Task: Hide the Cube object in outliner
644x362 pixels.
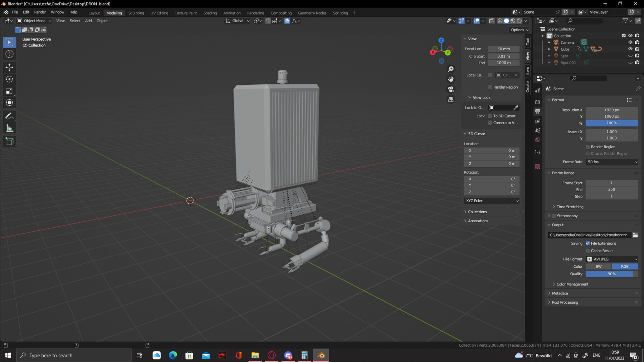Action: coord(630,49)
